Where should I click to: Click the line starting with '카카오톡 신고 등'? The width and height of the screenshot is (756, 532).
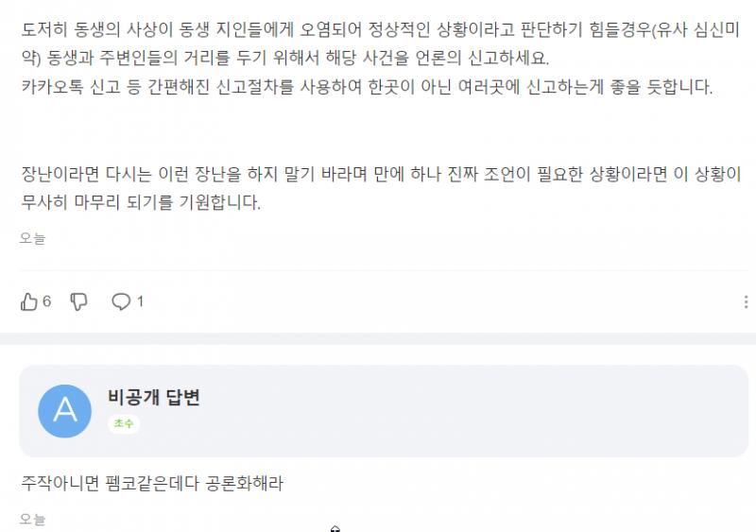367,87
